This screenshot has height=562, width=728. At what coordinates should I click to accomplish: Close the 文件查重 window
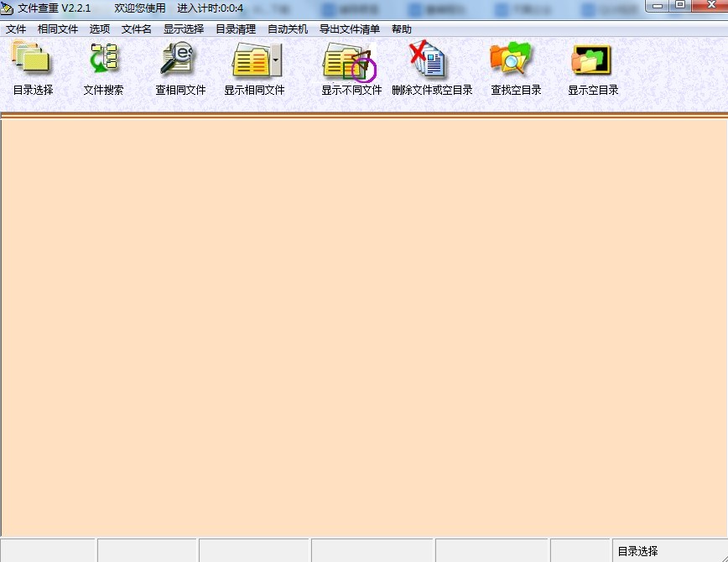(x=710, y=6)
